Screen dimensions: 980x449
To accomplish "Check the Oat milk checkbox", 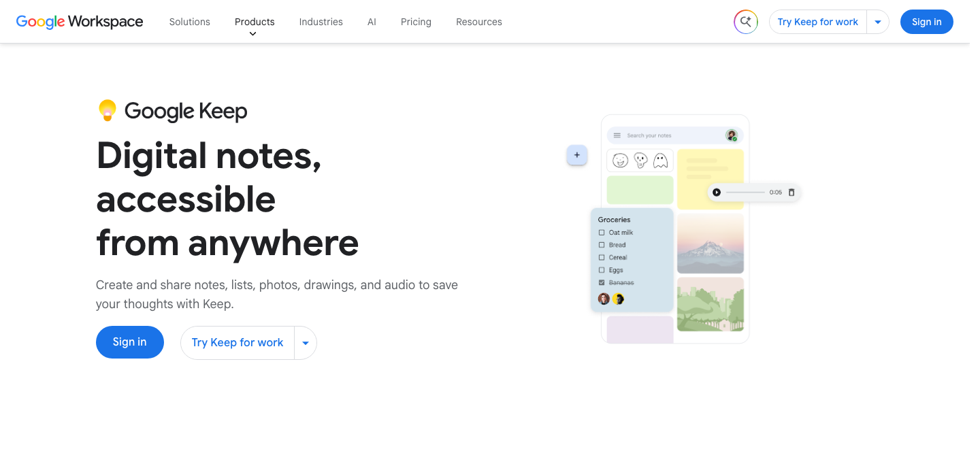I will [x=602, y=233].
